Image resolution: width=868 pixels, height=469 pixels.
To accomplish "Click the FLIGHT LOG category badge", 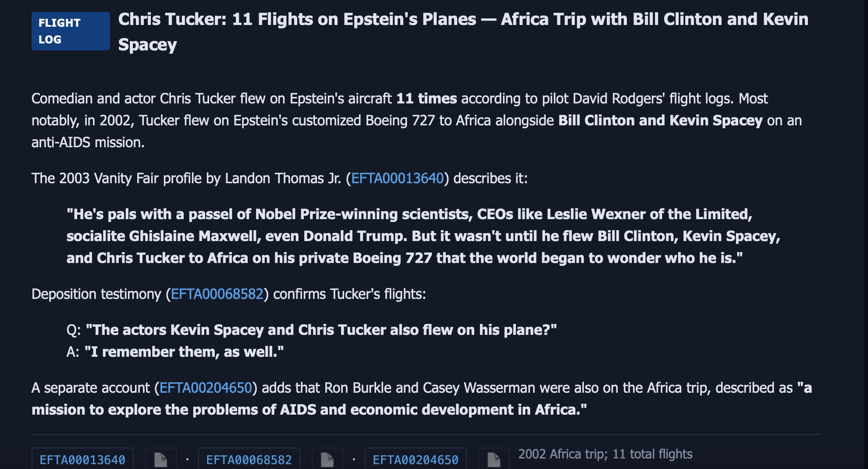I will pyautogui.click(x=71, y=31).
